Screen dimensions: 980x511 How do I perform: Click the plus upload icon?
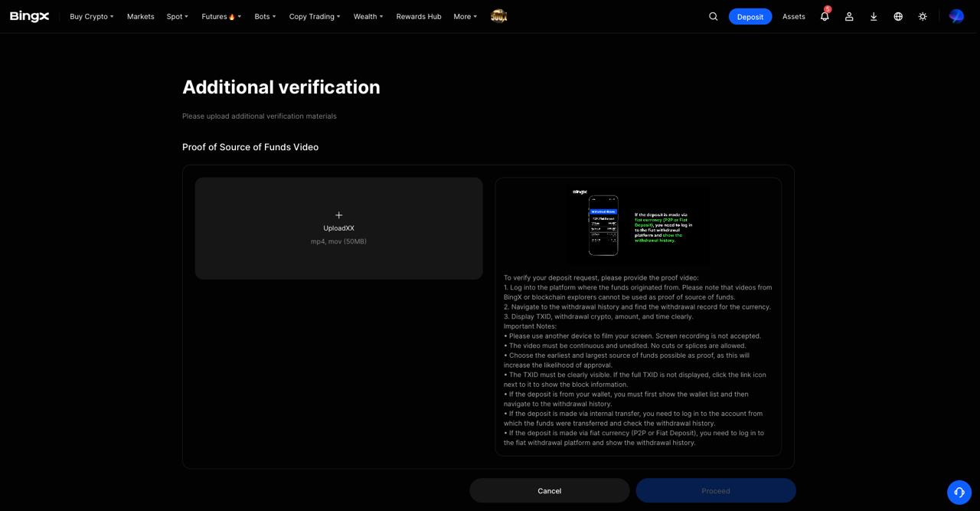tap(338, 215)
